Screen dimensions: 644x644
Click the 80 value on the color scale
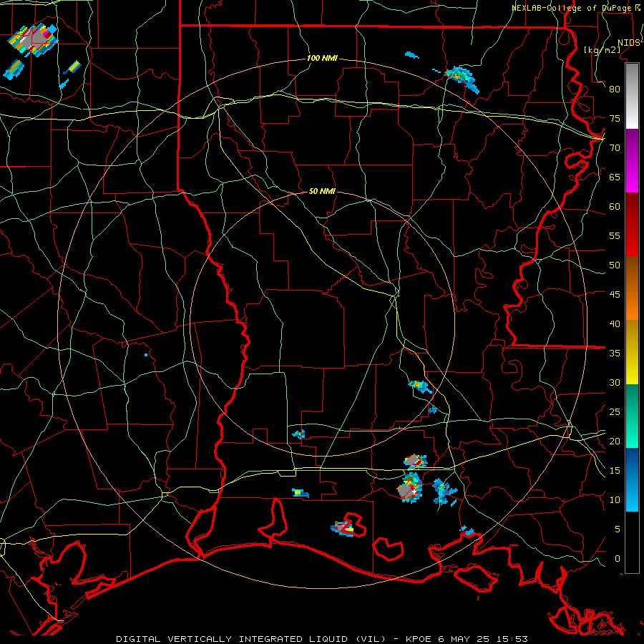615,89
